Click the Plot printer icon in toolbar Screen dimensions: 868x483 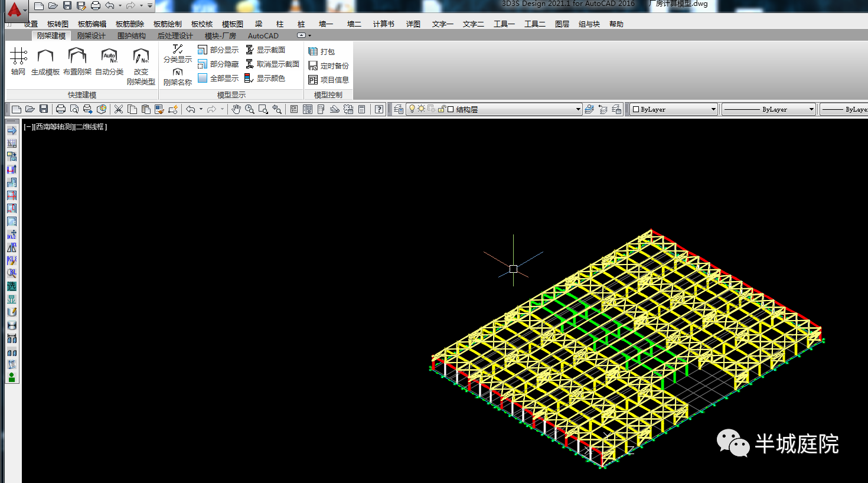click(x=60, y=109)
